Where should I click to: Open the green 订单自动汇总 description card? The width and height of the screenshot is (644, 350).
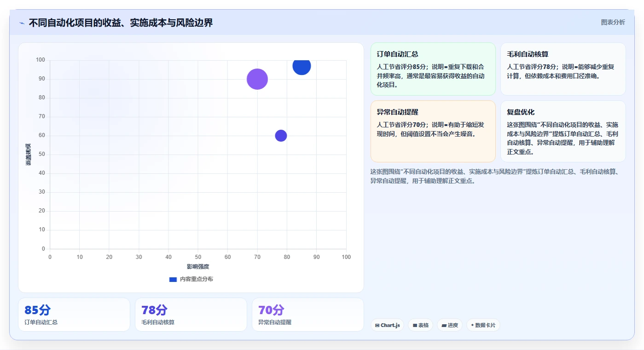(x=433, y=69)
